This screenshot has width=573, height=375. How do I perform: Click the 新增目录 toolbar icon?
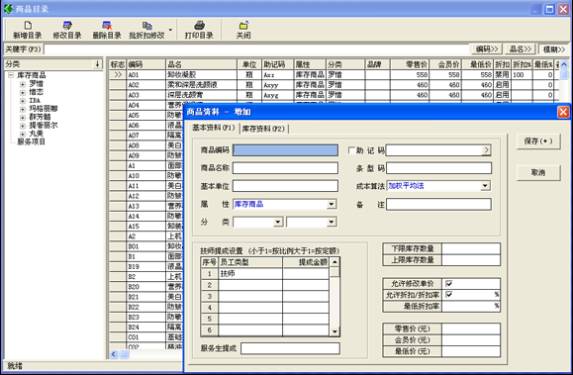28,25
